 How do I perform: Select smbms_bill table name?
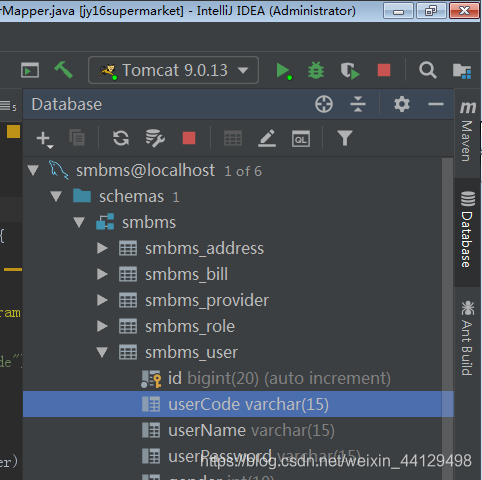coord(186,275)
